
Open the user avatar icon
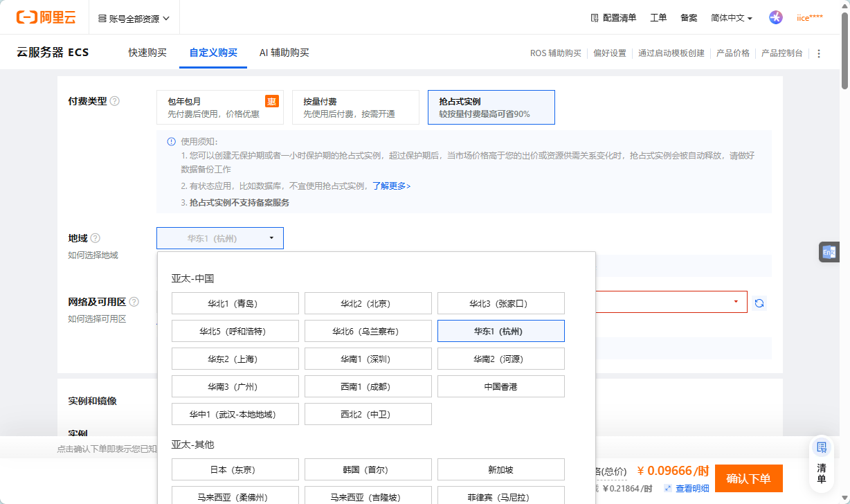[776, 17]
